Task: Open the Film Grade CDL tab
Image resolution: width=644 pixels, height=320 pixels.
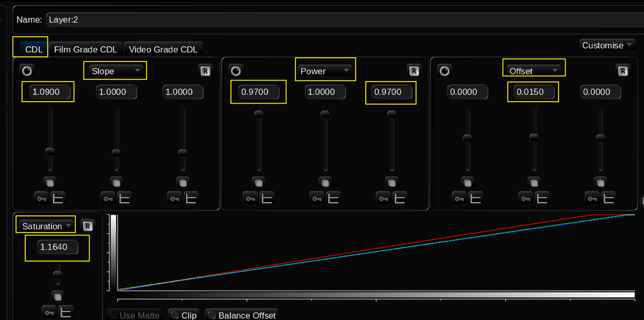Action: [x=86, y=49]
